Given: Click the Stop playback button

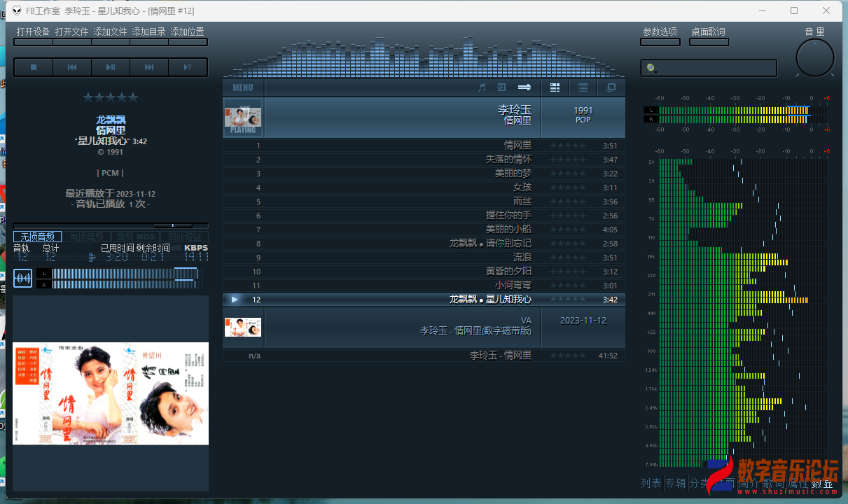Looking at the screenshot, I should (x=33, y=67).
